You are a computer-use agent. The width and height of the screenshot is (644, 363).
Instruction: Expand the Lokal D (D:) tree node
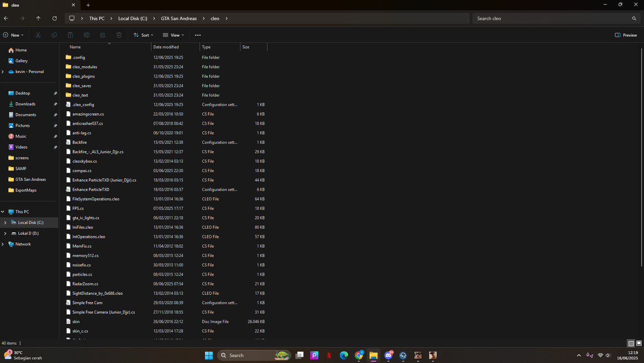pyautogui.click(x=6, y=233)
